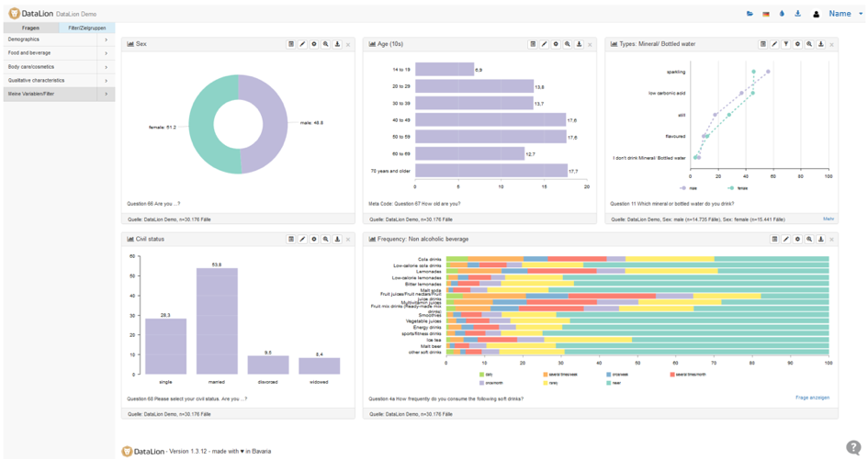Zoom into the Age (10s) chart
Image resolution: width=868 pixels, height=460 pixels.
(568, 44)
